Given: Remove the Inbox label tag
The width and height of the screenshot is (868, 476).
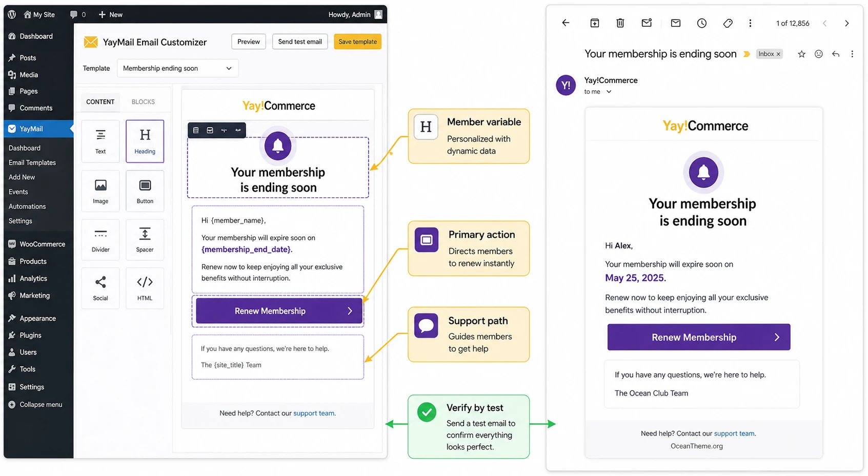Looking at the screenshot, I should point(778,54).
